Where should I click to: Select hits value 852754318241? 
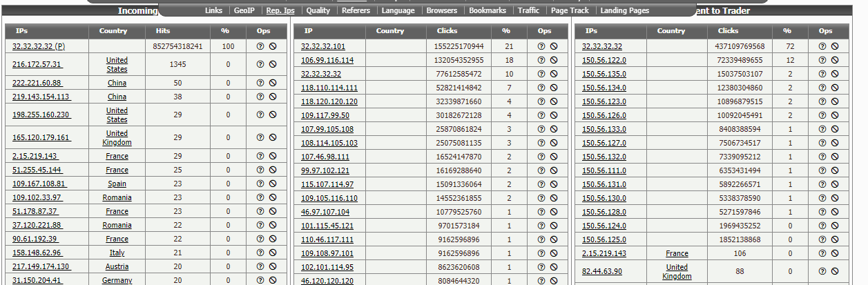click(x=177, y=46)
